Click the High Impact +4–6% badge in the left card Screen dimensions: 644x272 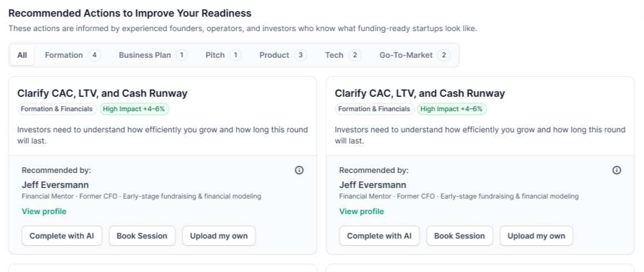134,109
